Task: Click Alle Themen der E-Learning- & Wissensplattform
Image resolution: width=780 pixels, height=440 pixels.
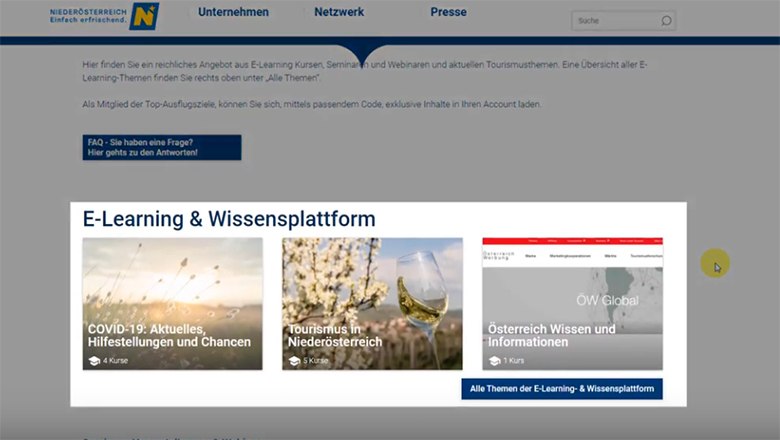Action: 562,389
